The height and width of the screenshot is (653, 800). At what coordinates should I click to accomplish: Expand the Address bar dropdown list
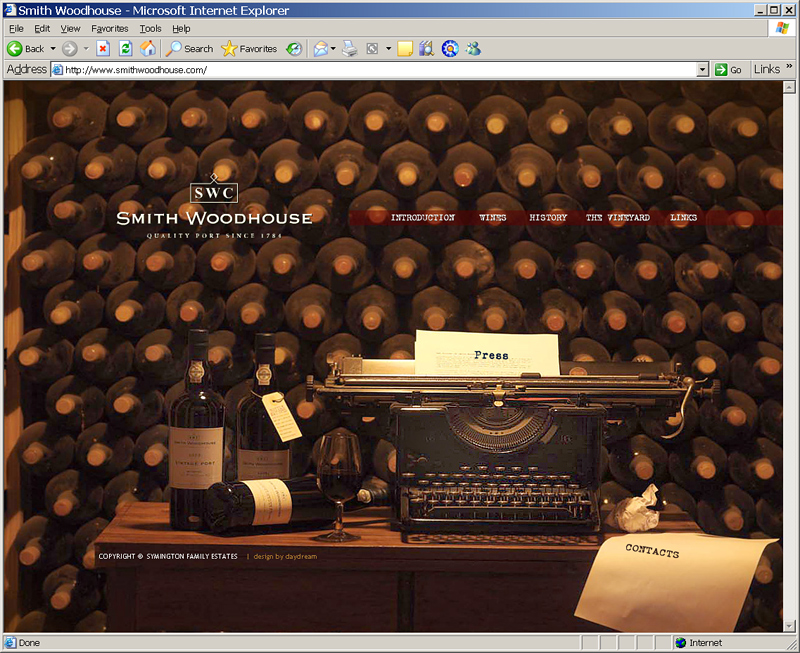coord(703,70)
